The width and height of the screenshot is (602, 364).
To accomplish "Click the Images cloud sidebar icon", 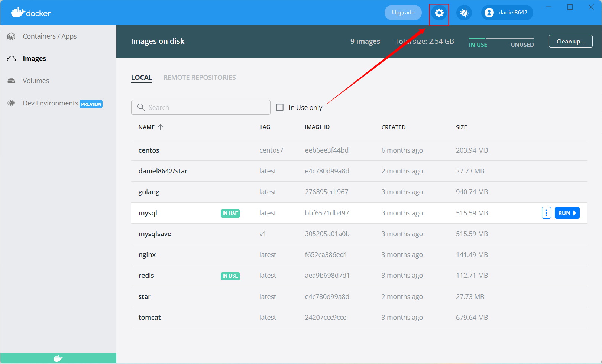I will (x=12, y=59).
